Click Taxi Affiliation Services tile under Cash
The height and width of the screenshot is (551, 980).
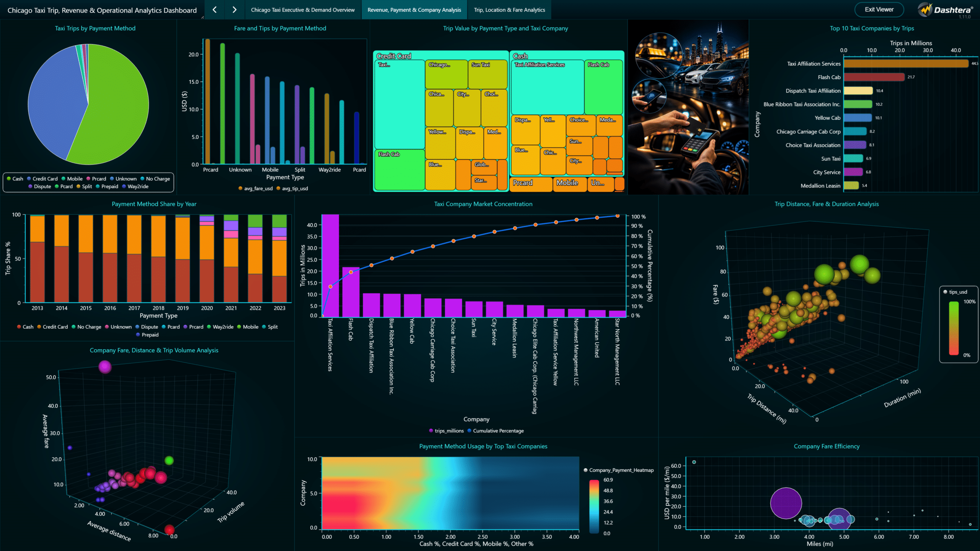547,88
